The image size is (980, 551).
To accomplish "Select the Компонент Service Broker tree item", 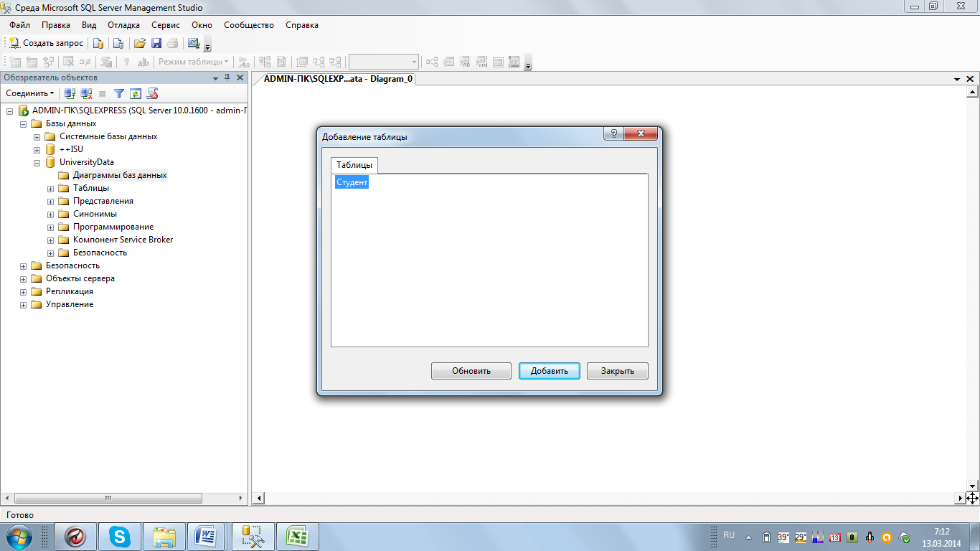I will tap(123, 240).
